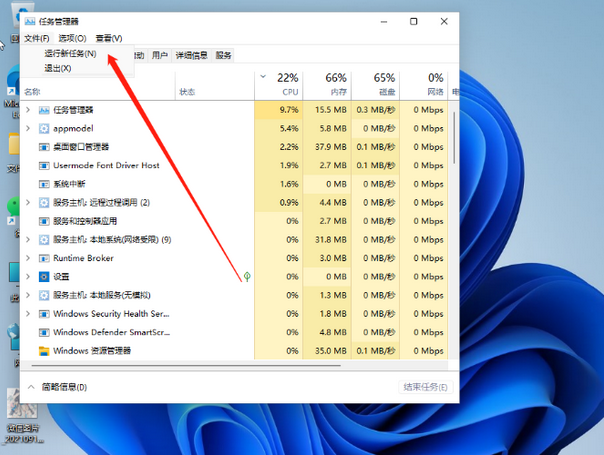Select 退出(X) in the file menu

tap(58, 68)
